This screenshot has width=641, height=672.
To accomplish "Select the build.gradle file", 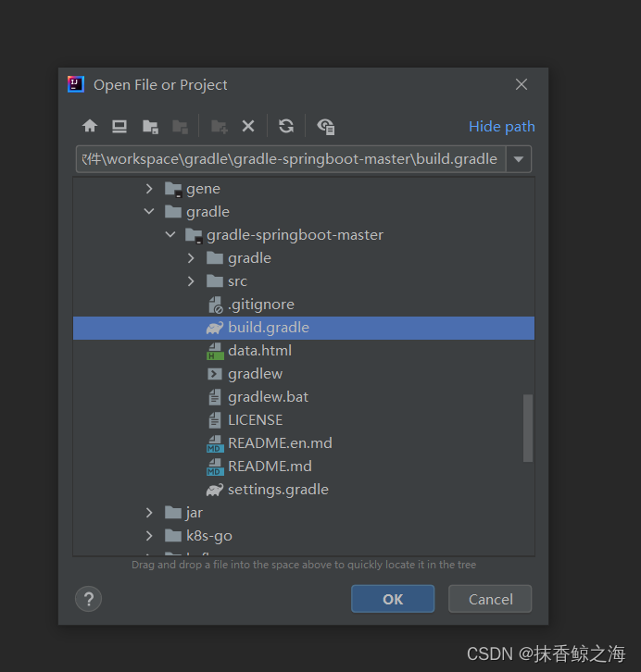I will point(304,328).
